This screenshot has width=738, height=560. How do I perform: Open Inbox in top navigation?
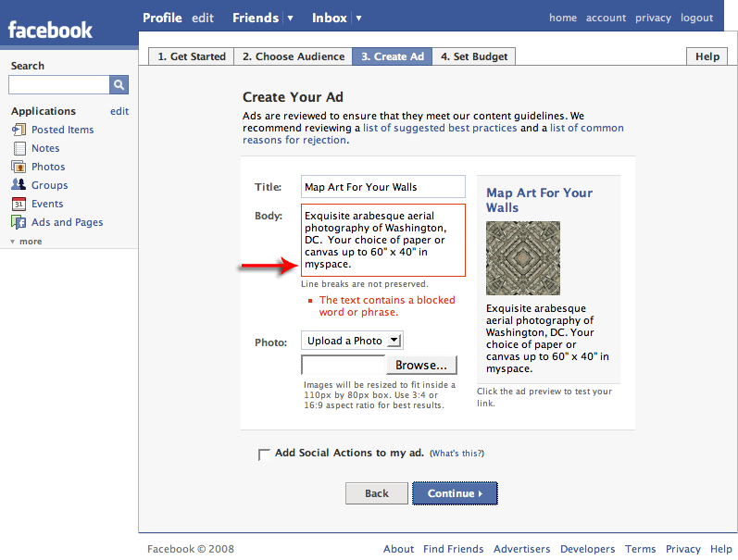(x=329, y=18)
